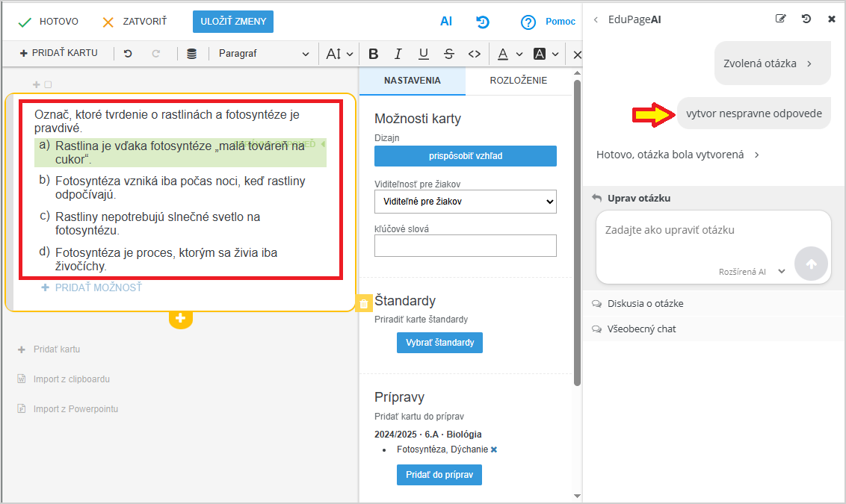
Task: Click the strikethrough formatting icon
Action: click(448, 54)
